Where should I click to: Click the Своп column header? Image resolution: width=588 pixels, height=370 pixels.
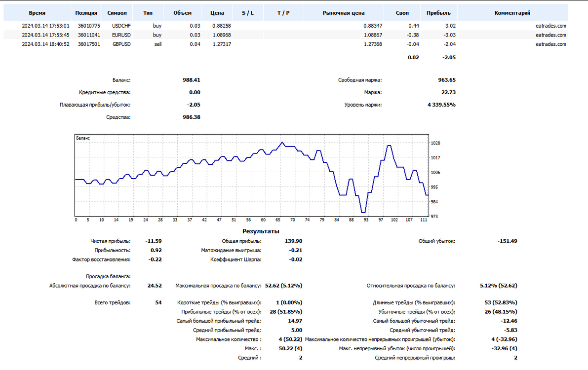[x=402, y=13]
